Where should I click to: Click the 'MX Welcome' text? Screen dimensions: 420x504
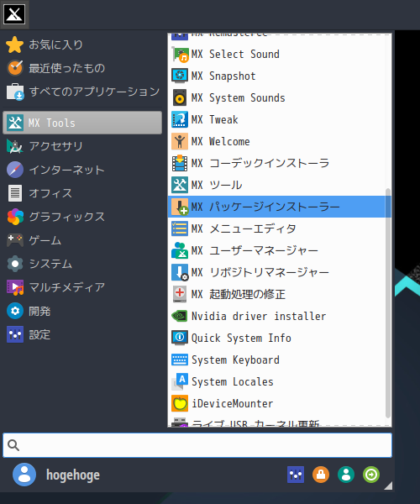[220, 141]
